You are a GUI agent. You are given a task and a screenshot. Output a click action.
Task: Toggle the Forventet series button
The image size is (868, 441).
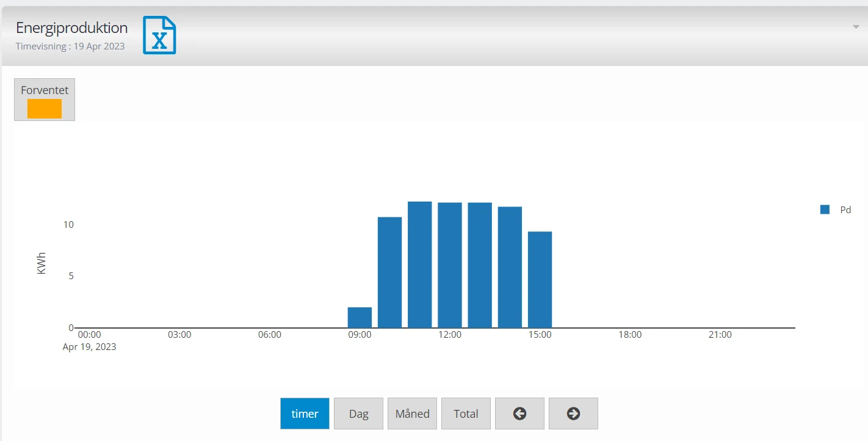pos(45,100)
